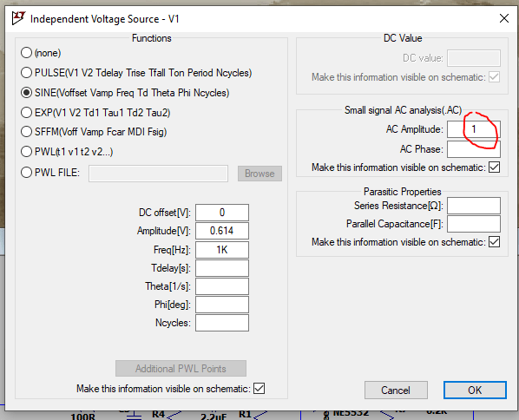Click the Freq[Hz] field showing 1K
This screenshot has width=519, height=420.
click(x=222, y=250)
